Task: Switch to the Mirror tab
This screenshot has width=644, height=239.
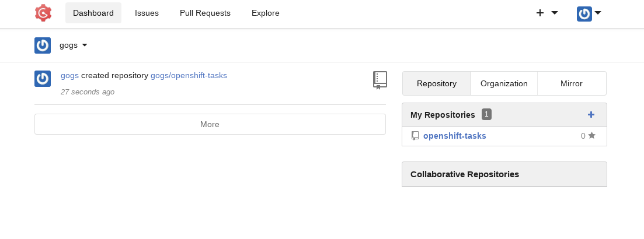Action: pyautogui.click(x=571, y=83)
